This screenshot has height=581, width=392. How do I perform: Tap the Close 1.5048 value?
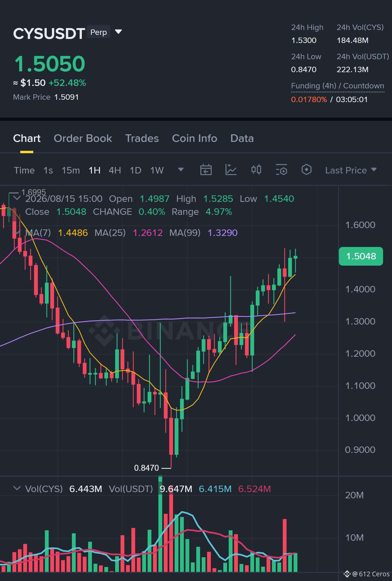(x=71, y=212)
